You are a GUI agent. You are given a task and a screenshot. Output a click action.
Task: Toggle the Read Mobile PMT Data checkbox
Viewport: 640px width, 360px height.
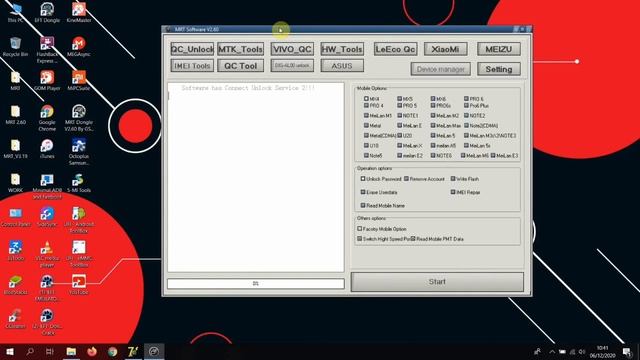coord(413,239)
